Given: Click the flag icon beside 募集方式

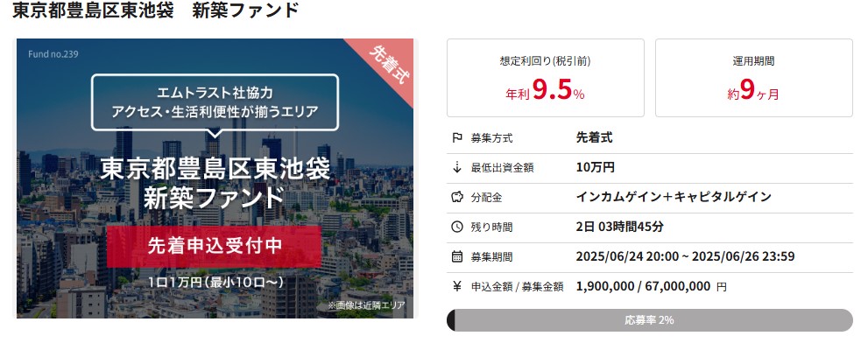Looking at the screenshot, I should click(x=456, y=138).
